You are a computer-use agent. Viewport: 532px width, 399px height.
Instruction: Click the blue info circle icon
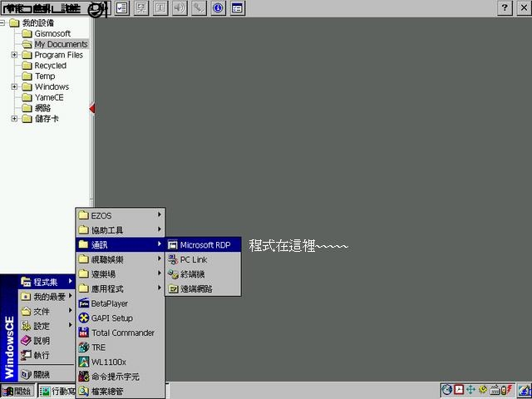[x=218, y=7]
